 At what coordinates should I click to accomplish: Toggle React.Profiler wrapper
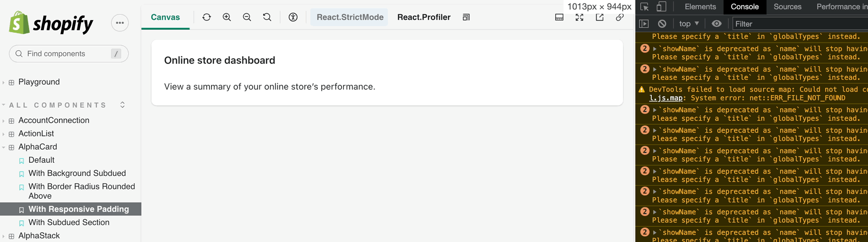[423, 17]
